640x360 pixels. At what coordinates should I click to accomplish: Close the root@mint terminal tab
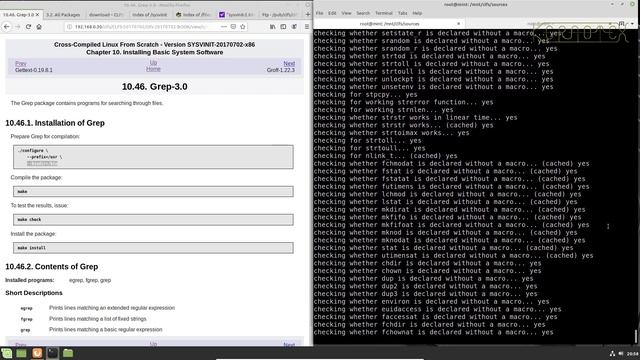(458, 24)
